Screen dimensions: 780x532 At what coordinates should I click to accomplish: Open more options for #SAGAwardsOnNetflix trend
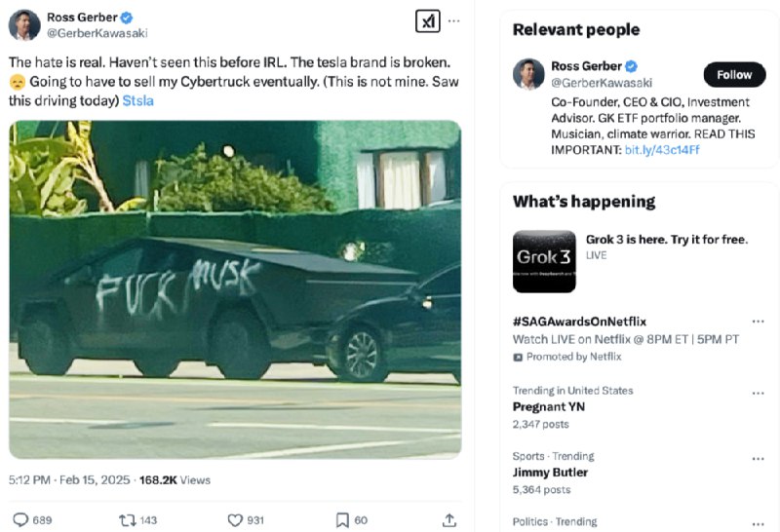pos(758,322)
